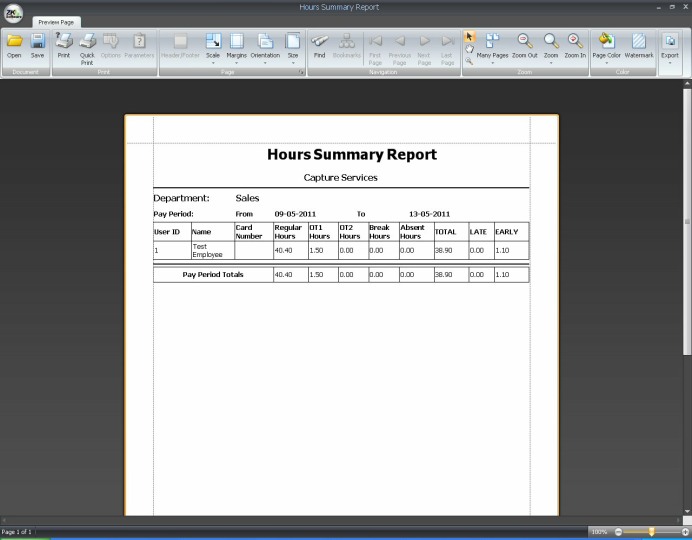Open the Find tool
The width and height of the screenshot is (692, 540).
tap(320, 46)
